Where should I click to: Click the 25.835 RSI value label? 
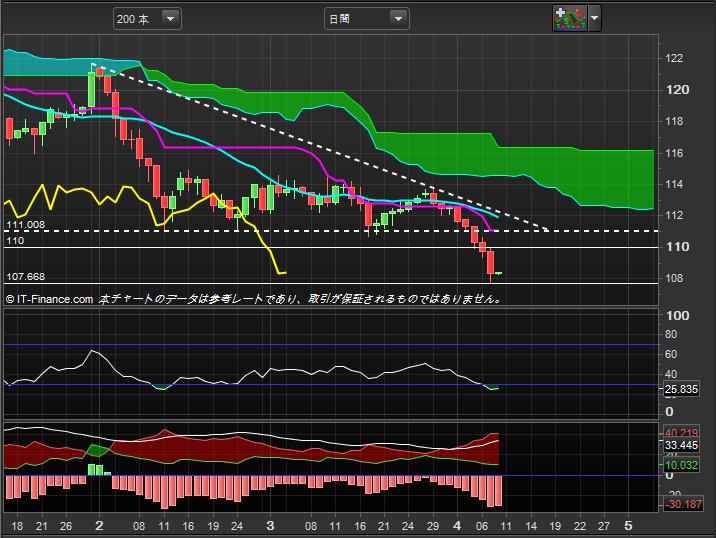tap(681, 389)
